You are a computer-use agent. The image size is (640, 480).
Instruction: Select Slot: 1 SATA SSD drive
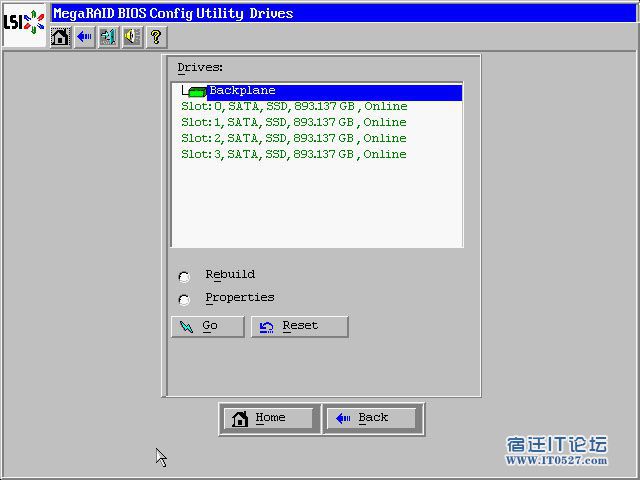click(x=293, y=122)
